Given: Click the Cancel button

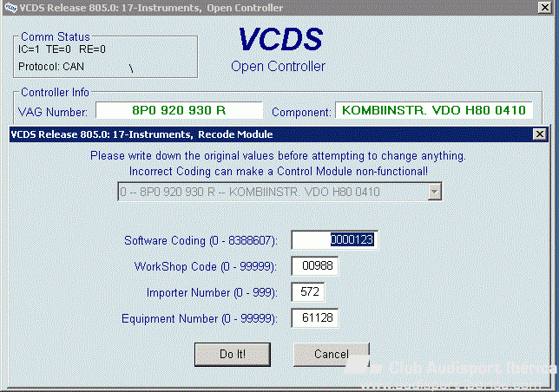Looking at the screenshot, I should [x=332, y=354].
